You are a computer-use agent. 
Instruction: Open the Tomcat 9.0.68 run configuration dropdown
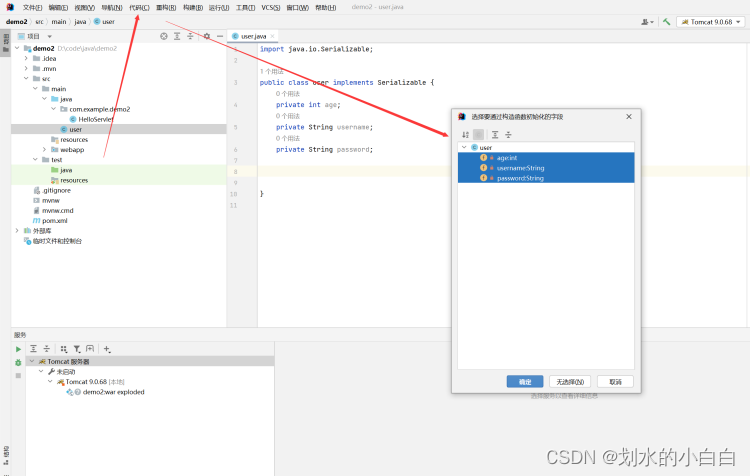pyautogui.click(x=711, y=22)
